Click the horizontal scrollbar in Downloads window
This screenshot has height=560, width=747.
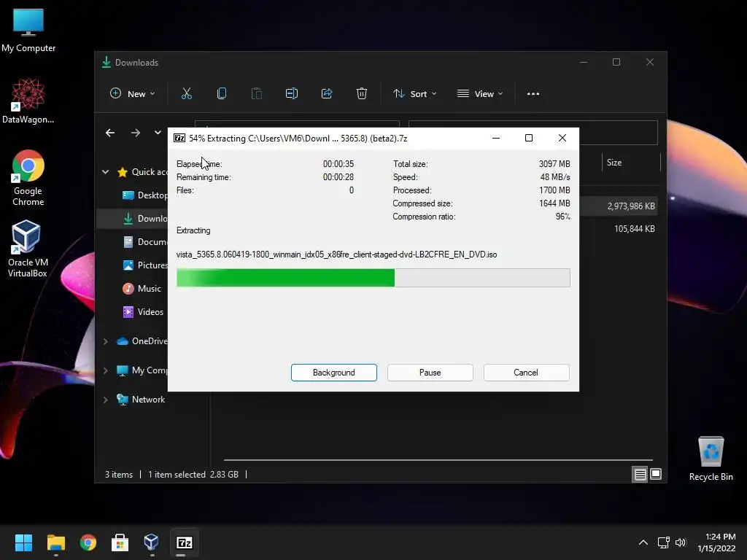[438, 460]
